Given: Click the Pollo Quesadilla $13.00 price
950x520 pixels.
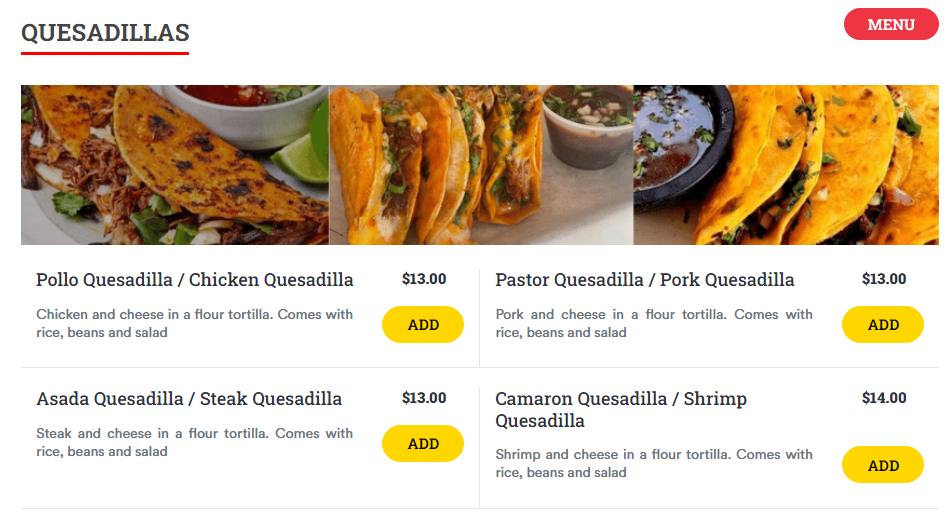Looking at the screenshot, I should pos(424,279).
